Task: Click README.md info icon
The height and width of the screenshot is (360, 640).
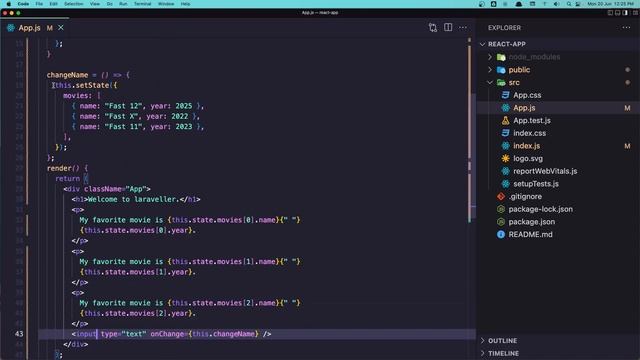Action: pyautogui.click(x=501, y=234)
